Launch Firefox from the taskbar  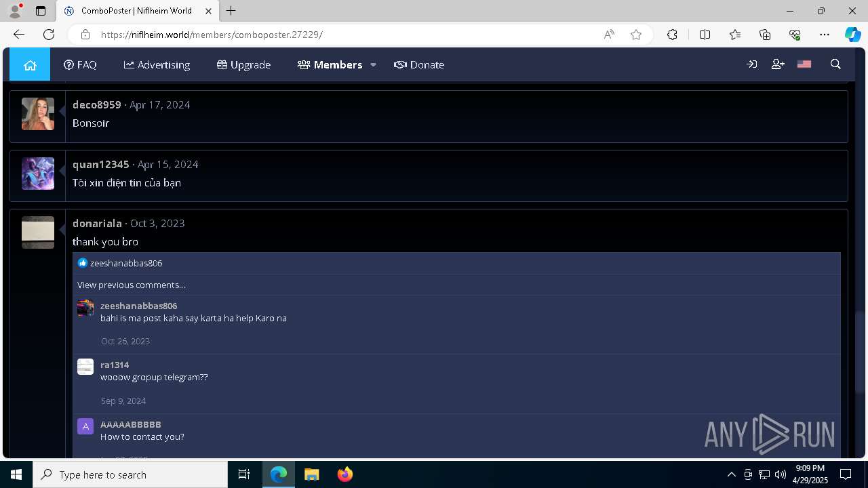click(345, 474)
